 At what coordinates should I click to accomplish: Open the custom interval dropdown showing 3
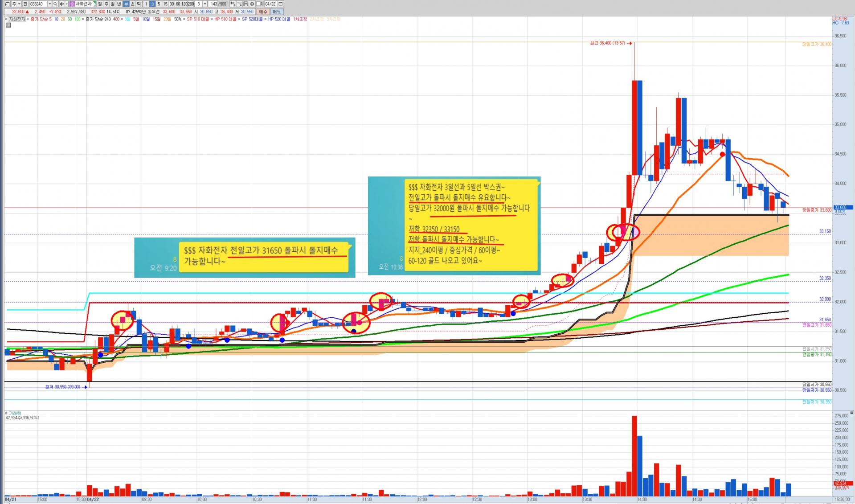(x=205, y=4)
